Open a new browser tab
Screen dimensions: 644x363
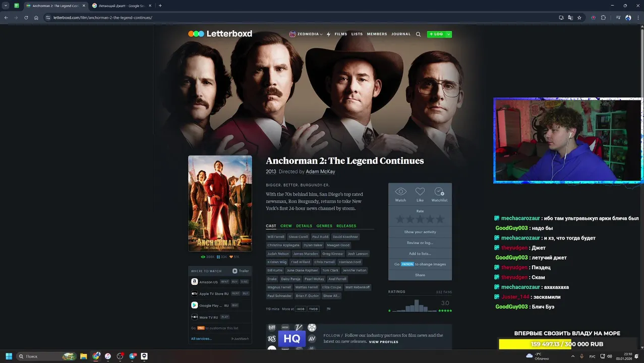point(160,6)
